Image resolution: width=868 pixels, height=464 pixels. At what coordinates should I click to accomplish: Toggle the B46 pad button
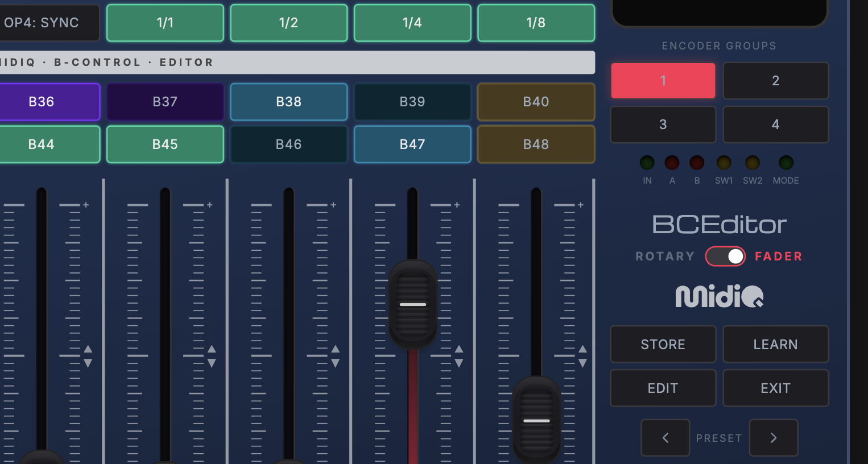[x=289, y=144]
